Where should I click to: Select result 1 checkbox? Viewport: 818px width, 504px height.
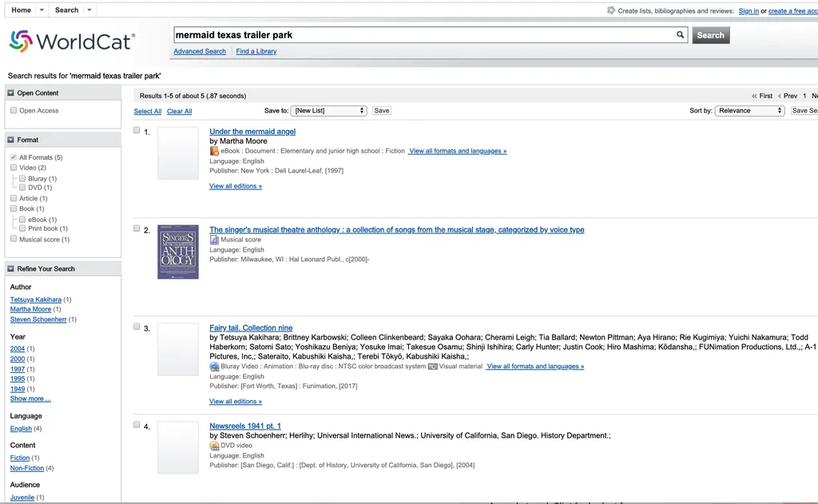click(137, 130)
